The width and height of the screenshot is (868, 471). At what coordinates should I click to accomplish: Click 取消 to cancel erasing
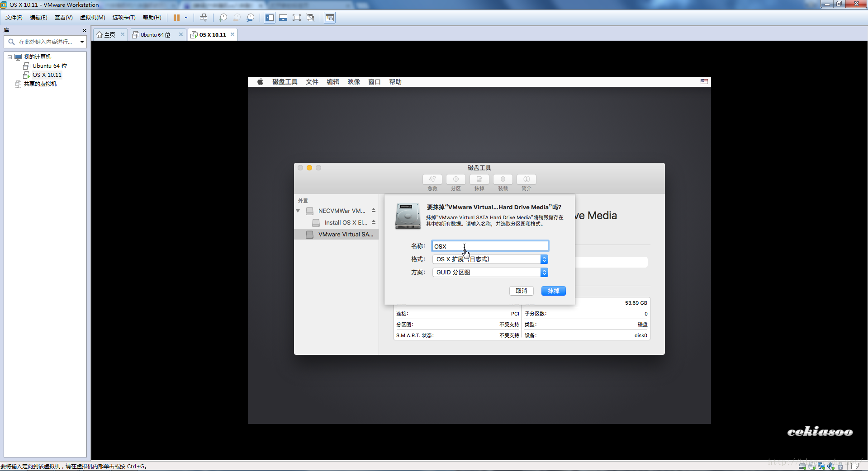point(522,291)
